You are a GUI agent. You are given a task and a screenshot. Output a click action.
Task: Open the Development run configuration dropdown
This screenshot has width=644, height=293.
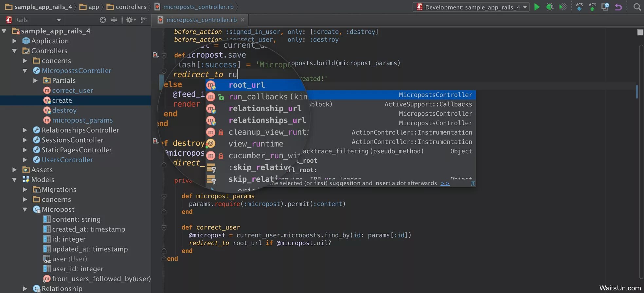pyautogui.click(x=471, y=7)
